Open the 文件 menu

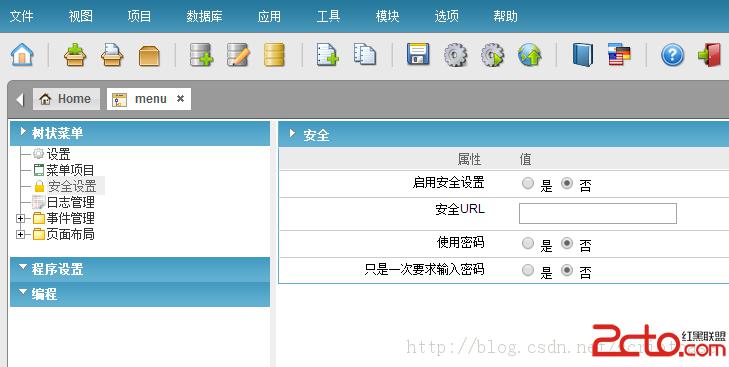click(21, 16)
